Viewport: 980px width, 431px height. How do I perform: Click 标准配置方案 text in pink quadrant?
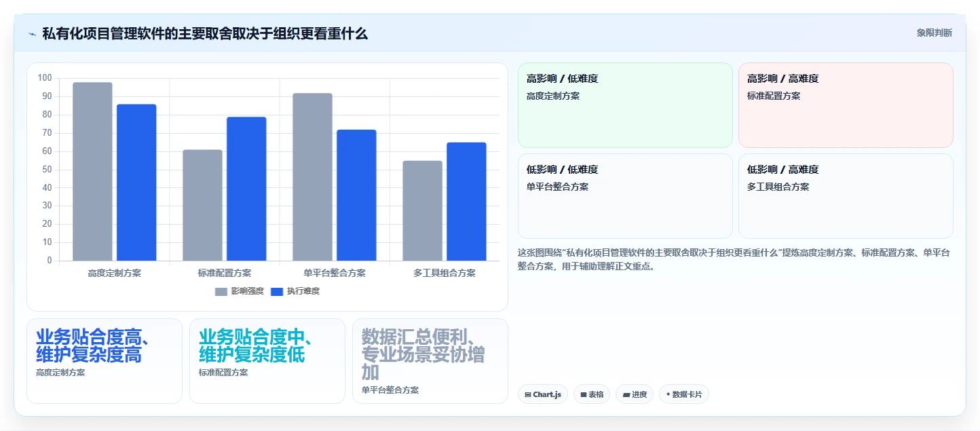tap(774, 96)
